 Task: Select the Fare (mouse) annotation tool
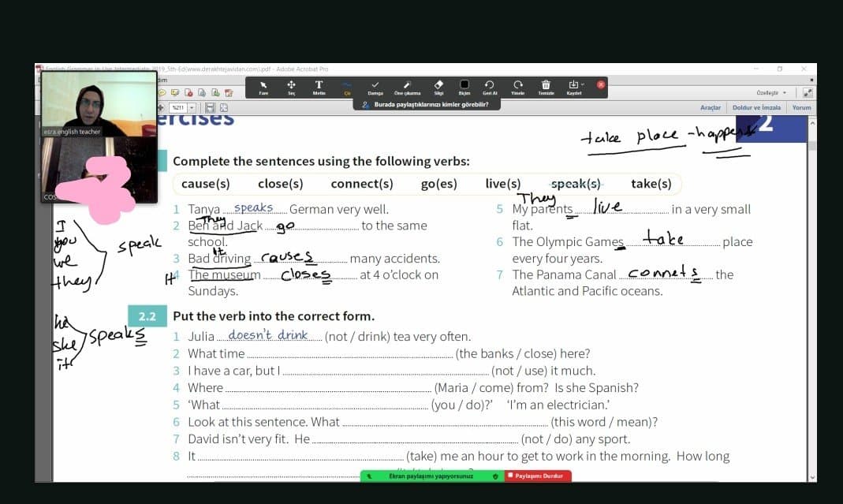(x=263, y=87)
